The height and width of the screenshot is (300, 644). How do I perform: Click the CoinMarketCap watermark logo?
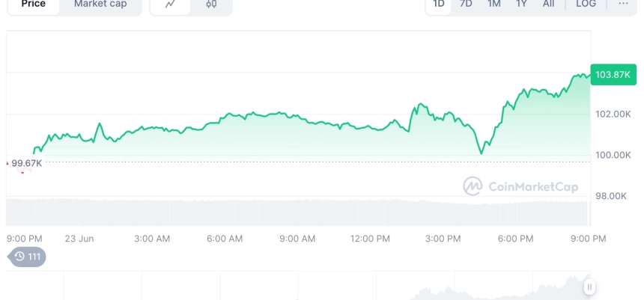(x=520, y=187)
